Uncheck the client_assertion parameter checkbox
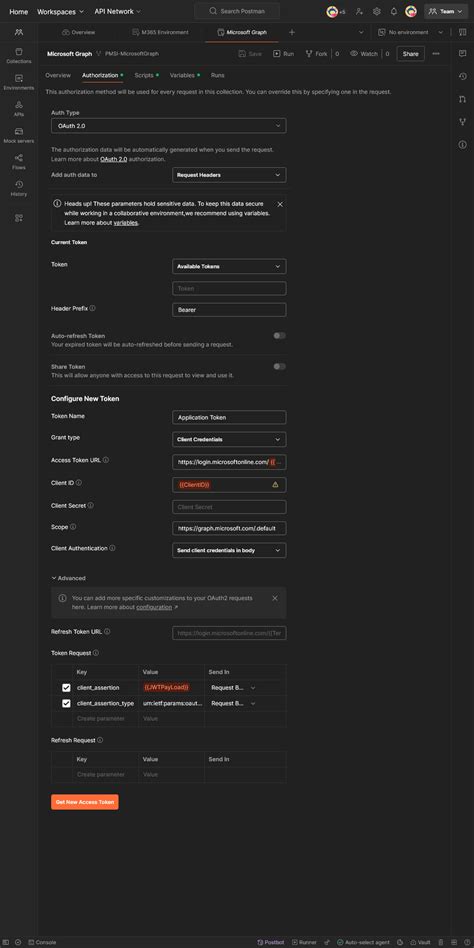 point(66,687)
